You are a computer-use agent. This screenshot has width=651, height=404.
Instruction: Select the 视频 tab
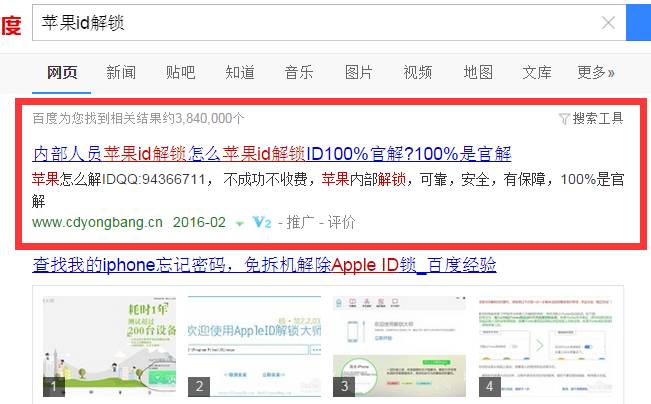418,73
